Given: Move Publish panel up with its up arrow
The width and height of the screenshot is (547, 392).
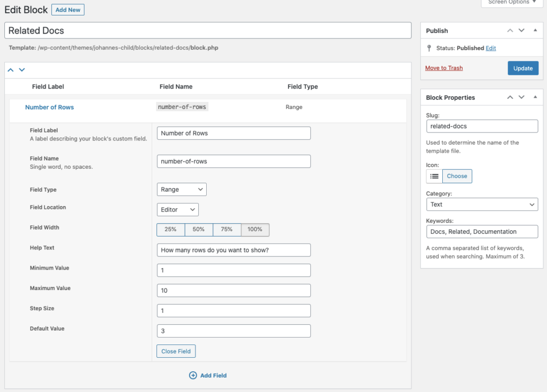Looking at the screenshot, I should tap(510, 30).
